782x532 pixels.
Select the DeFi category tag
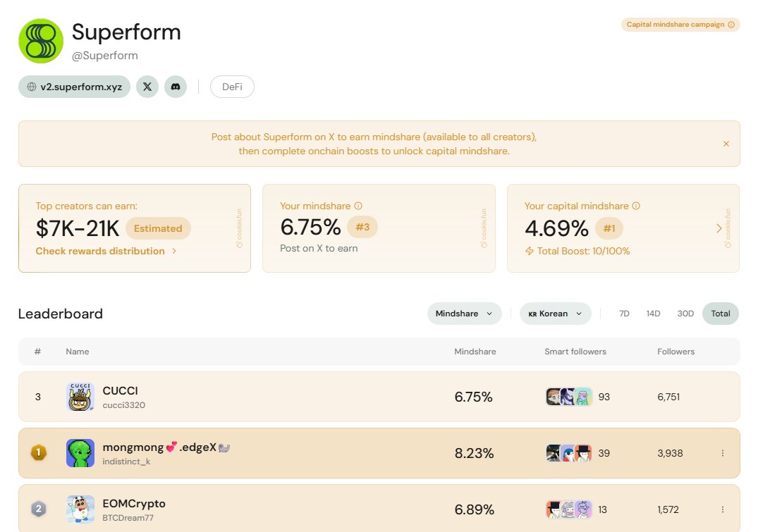(232, 87)
